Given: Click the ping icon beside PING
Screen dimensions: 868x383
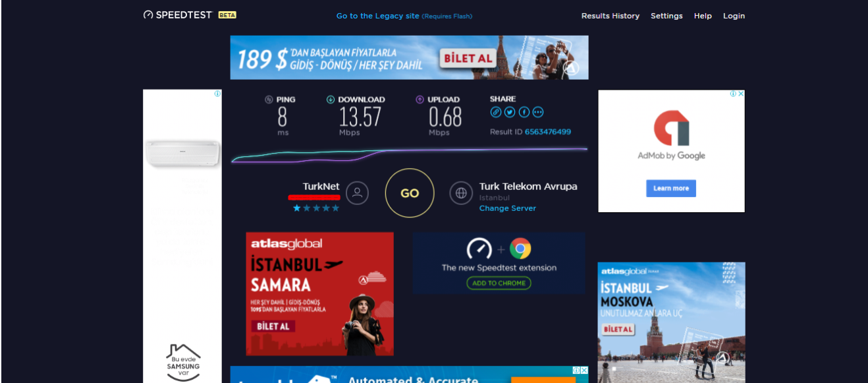Looking at the screenshot, I should (269, 100).
